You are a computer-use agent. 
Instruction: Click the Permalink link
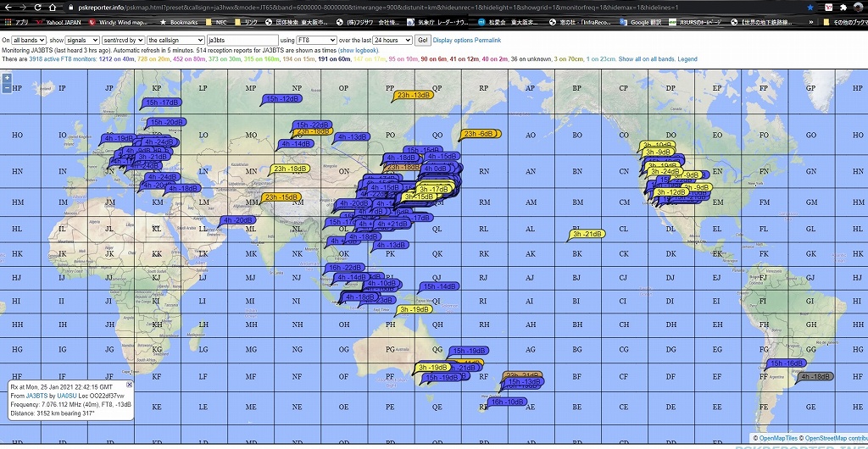click(x=487, y=41)
